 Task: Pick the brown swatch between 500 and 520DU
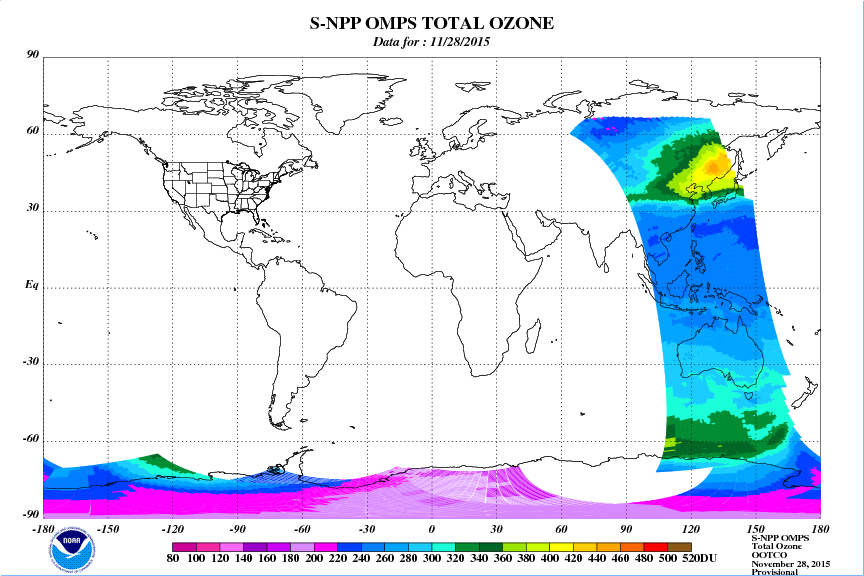(679, 547)
